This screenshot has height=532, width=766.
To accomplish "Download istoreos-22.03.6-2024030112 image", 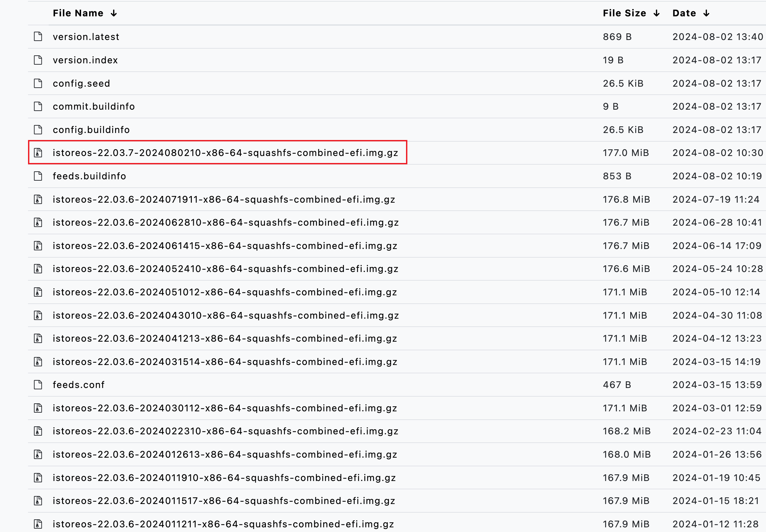I will pos(225,408).
